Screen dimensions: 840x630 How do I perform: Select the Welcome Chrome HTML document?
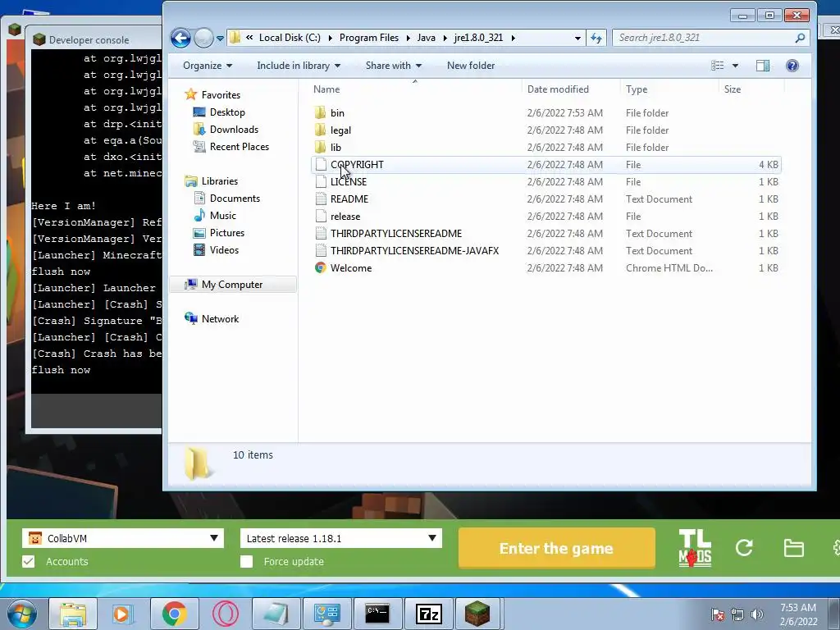[546, 268]
